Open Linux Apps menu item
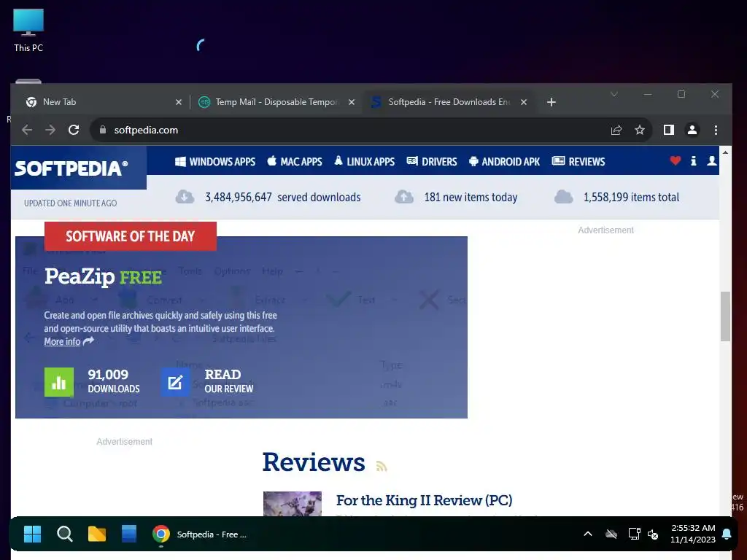747x560 pixels. click(x=365, y=161)
